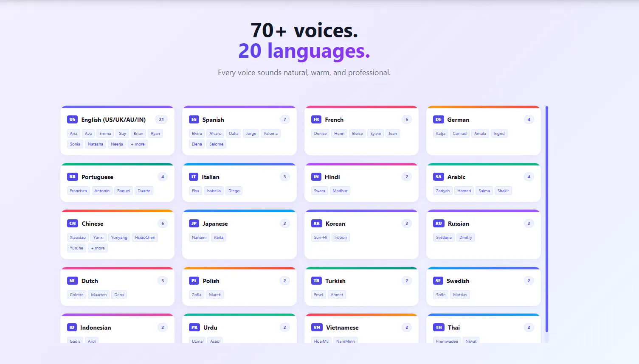
Task: Click the BR badge next to Portuguese
Action: pos(73,177)
